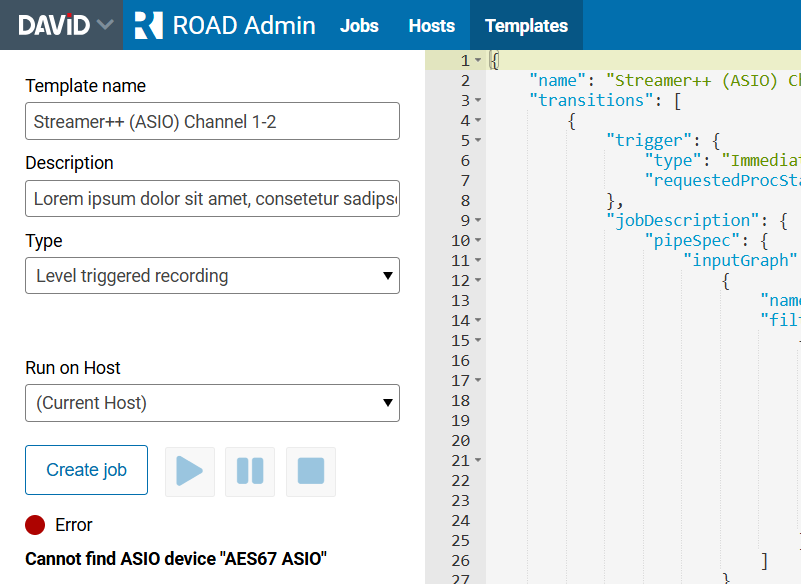
Task: Fold the trigger block at line 5
Action: point(479,141)
